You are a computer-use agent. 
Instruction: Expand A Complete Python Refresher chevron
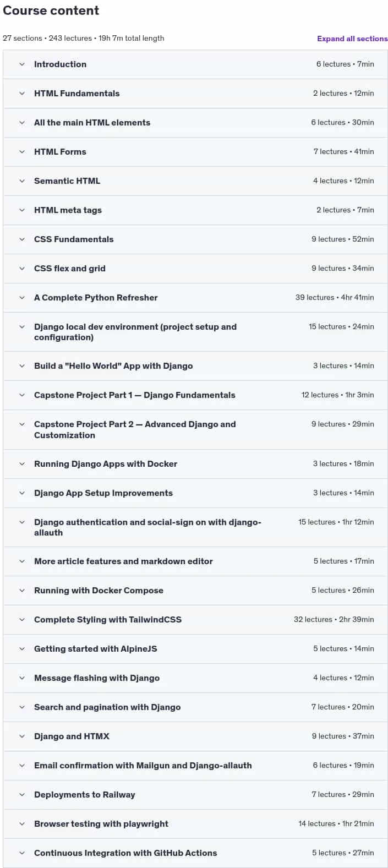(22, 298)
